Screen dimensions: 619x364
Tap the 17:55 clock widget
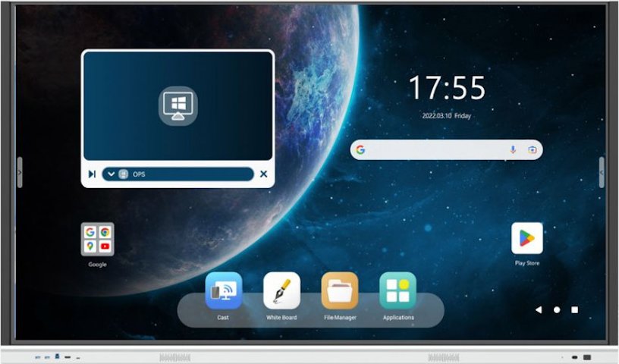447,89
